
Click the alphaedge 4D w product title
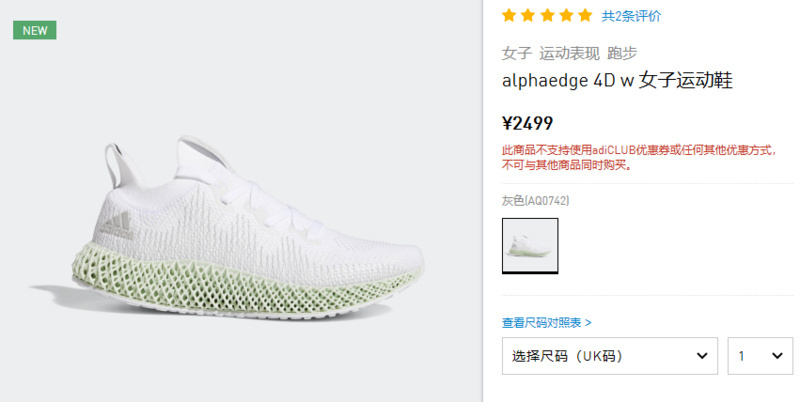coord(617,81)
